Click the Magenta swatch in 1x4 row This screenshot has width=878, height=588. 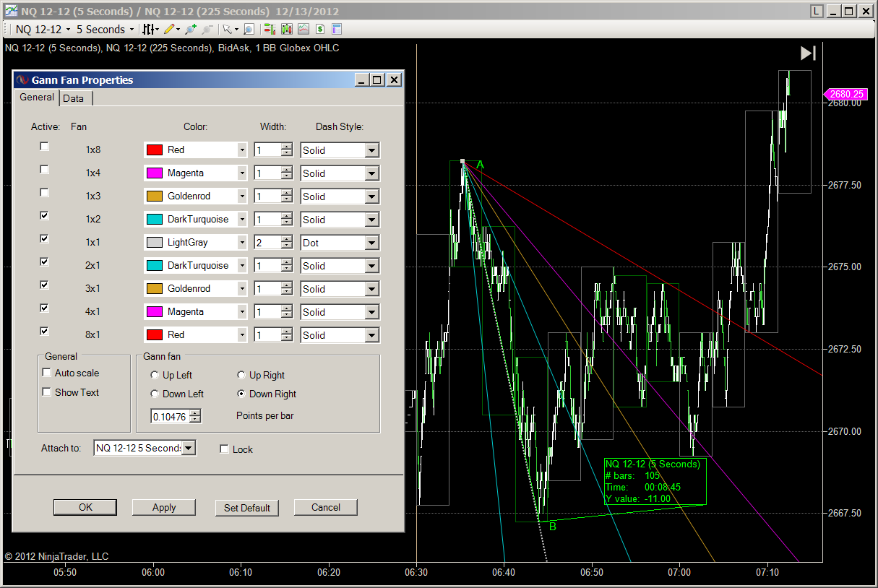point(155,173)
